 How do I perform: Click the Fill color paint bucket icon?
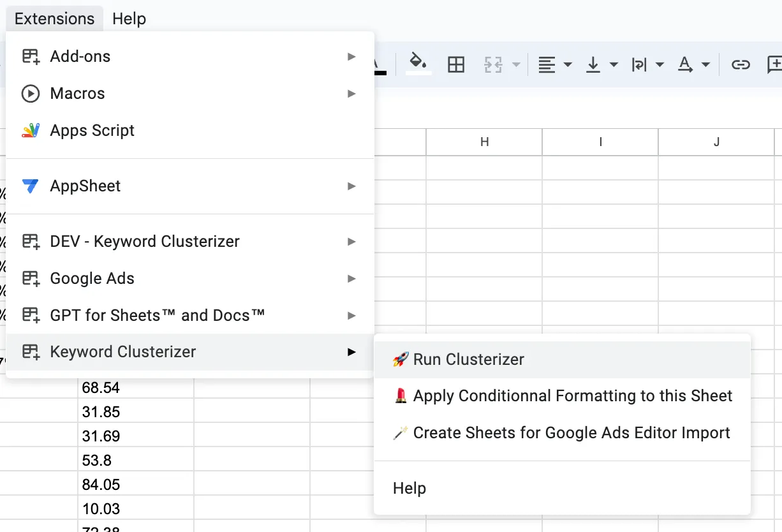[x=418, y=62]
